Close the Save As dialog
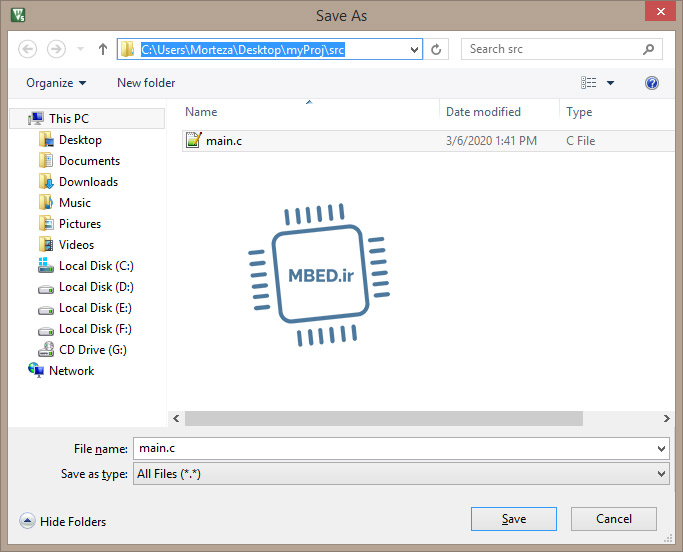 click(x=660, y=11)
